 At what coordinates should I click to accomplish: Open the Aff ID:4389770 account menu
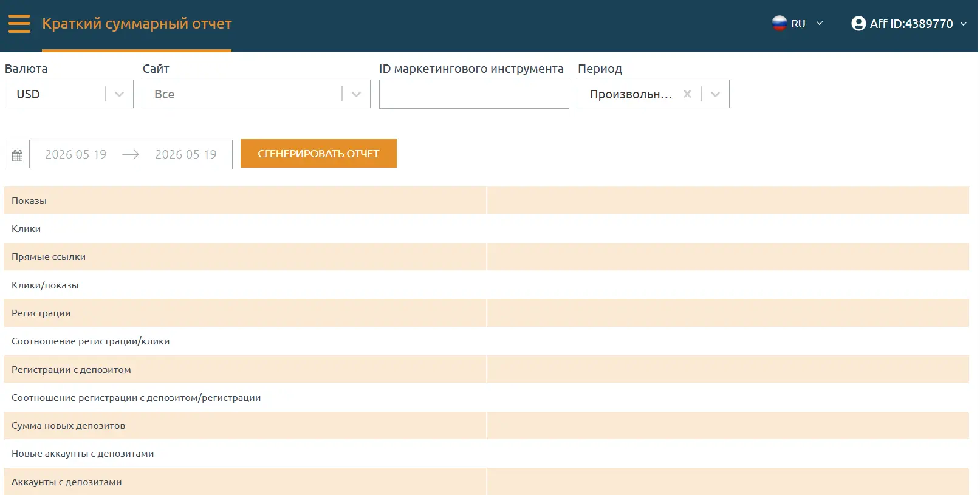pos(910,24)
